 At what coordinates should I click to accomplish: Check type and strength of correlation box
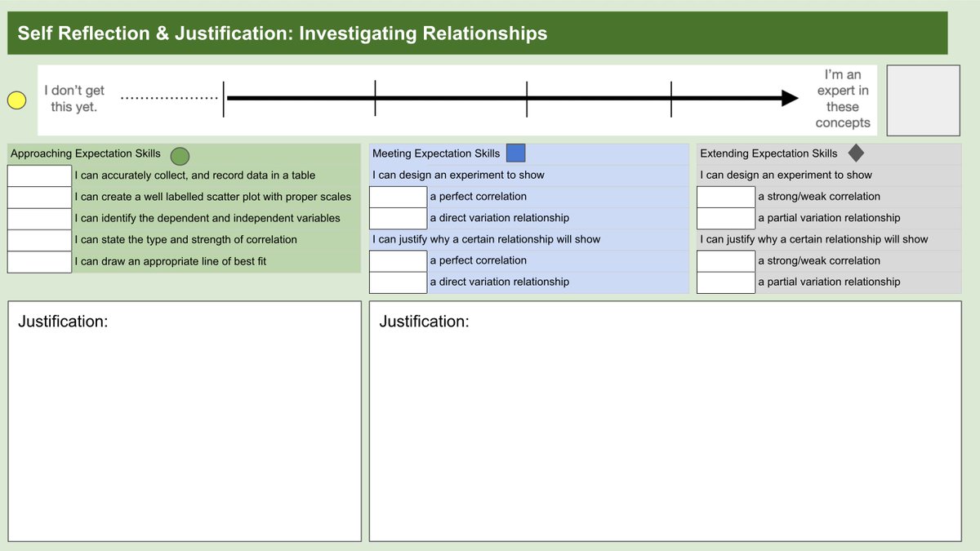click(38, 239)
